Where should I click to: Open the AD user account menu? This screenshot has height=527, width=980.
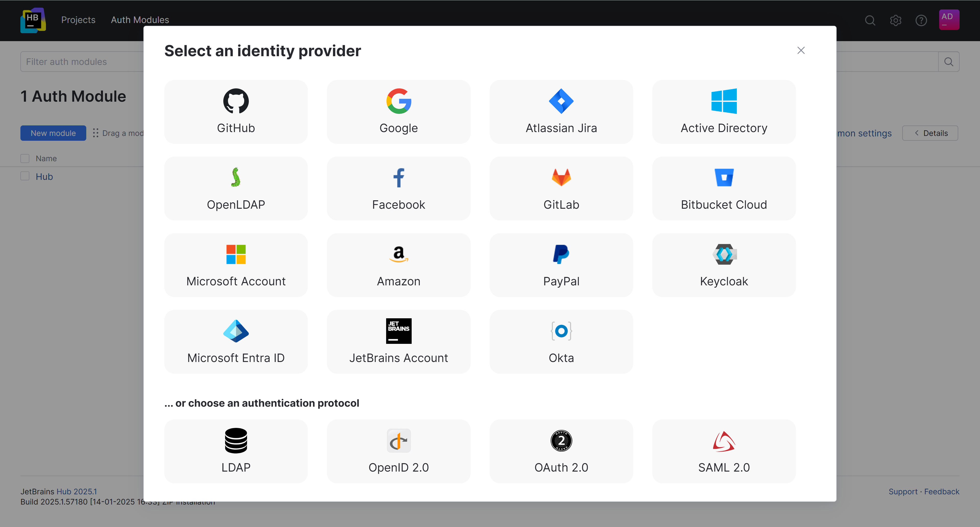[949, 19]
